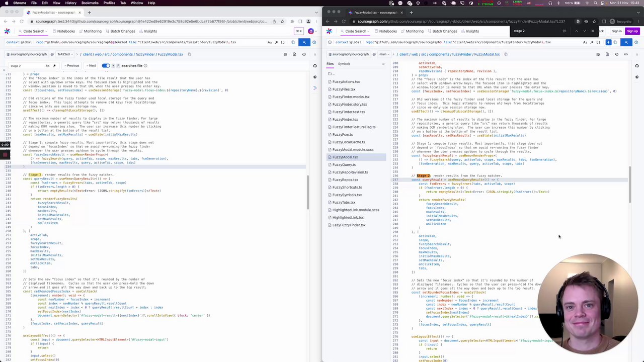Click the Next match button
The width and height of the screenshot is (644, 362).
pyautogui.click(x=91, y=66)
